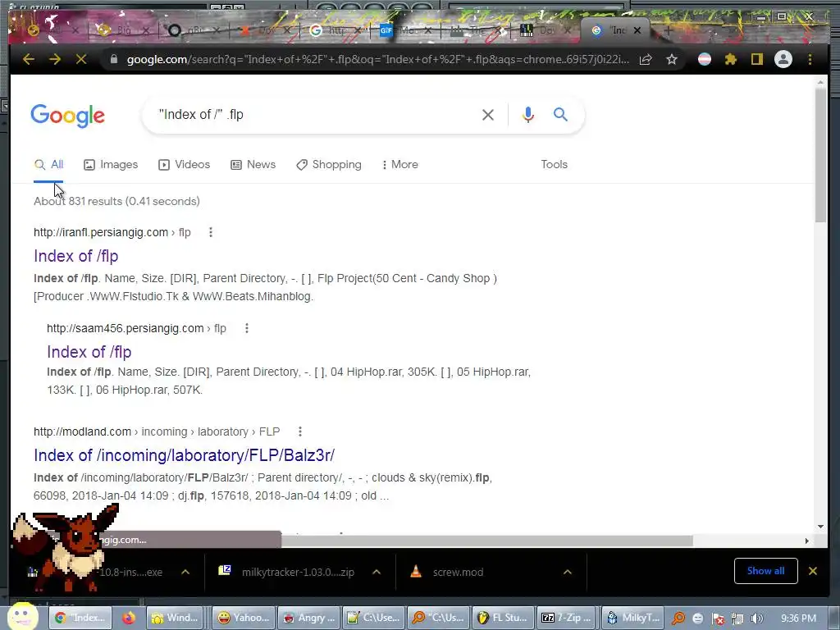Bookmark this page with the star icon
This screenshot has height=630, width=840.
[x=672, y=59]
